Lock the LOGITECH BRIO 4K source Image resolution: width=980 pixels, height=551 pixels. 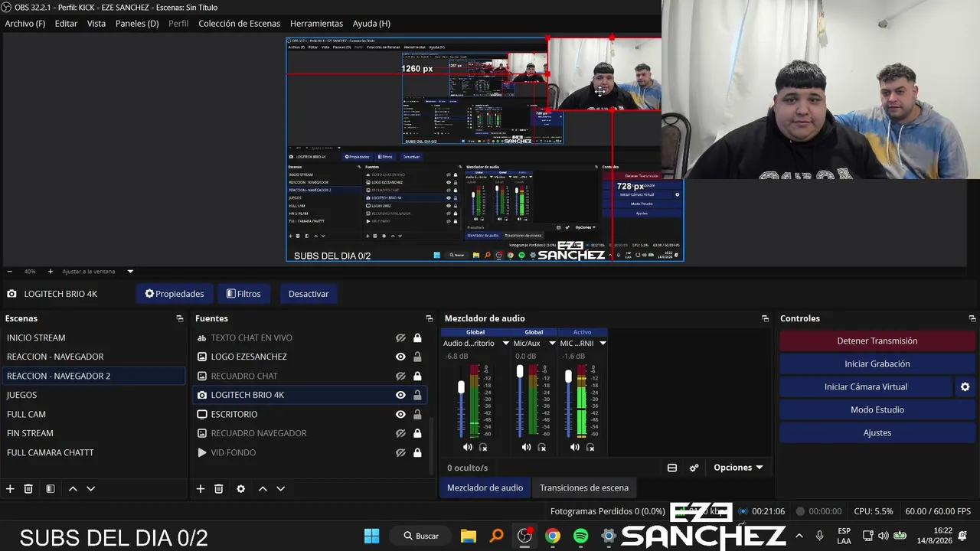click(417, 395)
